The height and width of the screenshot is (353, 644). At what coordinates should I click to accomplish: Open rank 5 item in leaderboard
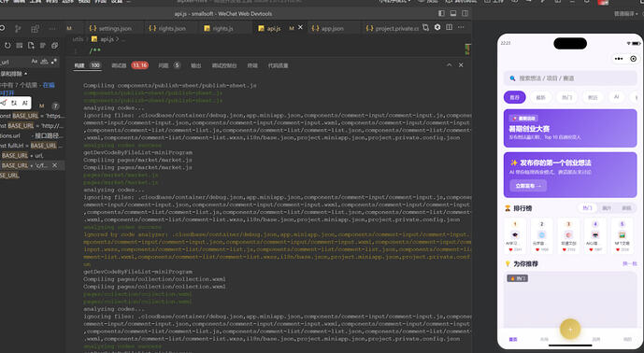(622, 236)
